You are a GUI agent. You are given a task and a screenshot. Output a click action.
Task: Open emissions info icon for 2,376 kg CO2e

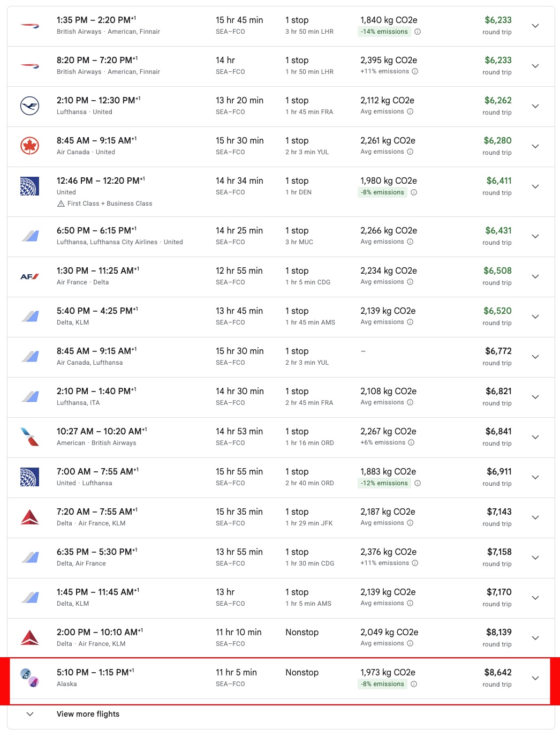pyautogui.click(x=415, y=563)
